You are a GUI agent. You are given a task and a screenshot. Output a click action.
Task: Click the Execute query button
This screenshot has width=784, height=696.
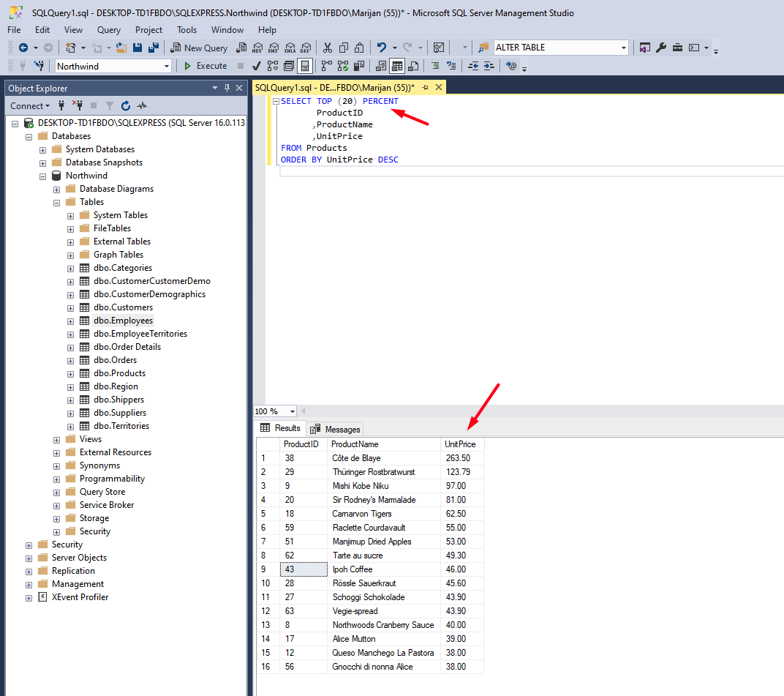tap(206, 66)
